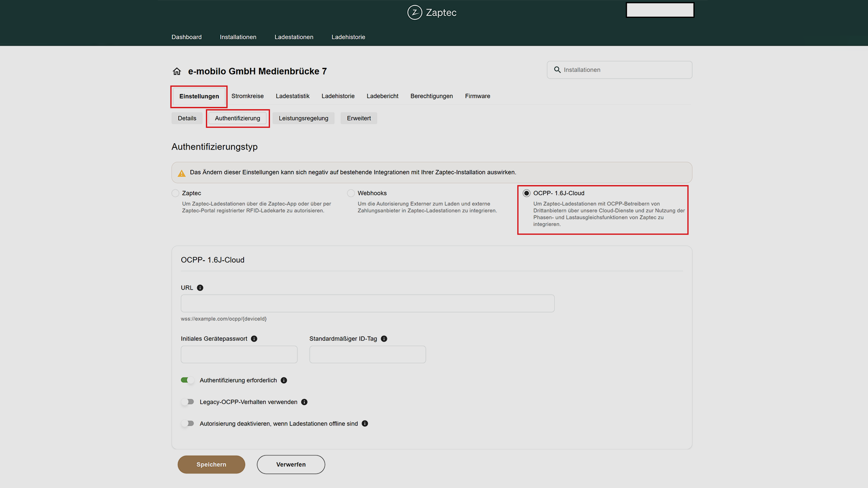868x488 pixels.
Task: Open Installationen in the top navigation
Action: click(238, 37)
